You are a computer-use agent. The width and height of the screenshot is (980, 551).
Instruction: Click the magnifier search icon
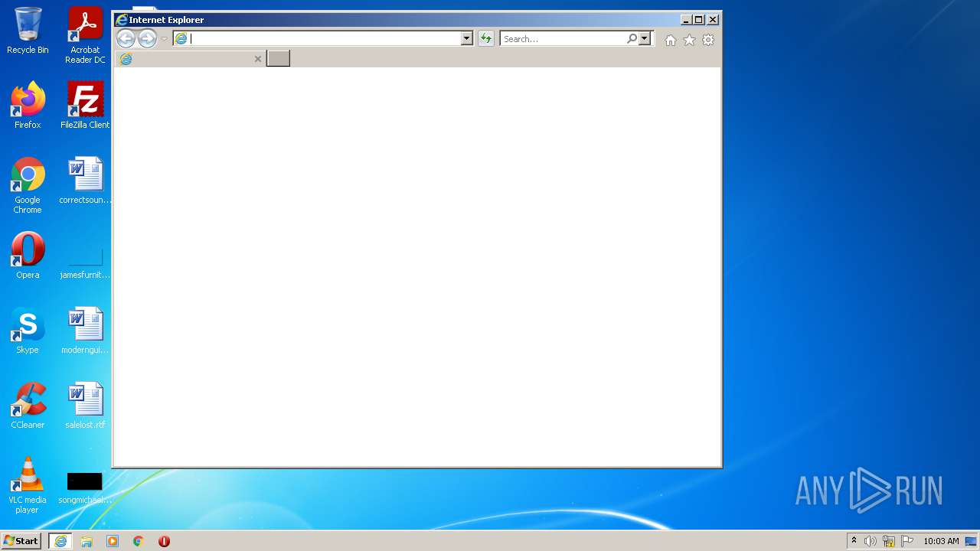(632, 38)
